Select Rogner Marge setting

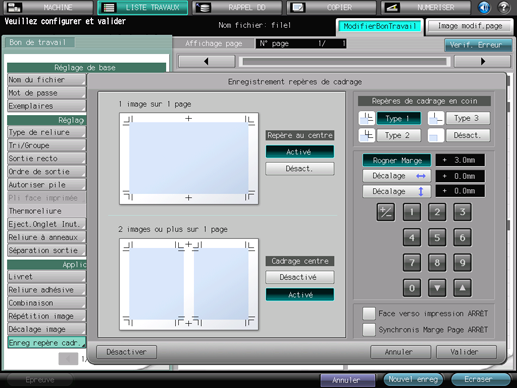pyautogui.click(x=397, y=160)
